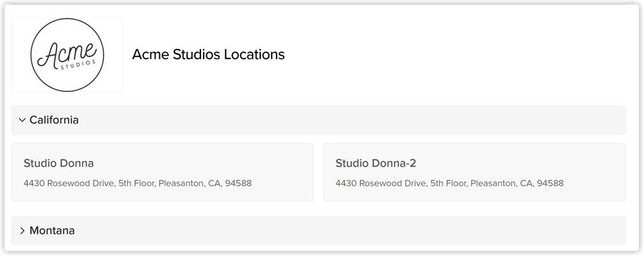Open the Studio Donna-2 location title
644x256 pixels.
click(376, 163)
